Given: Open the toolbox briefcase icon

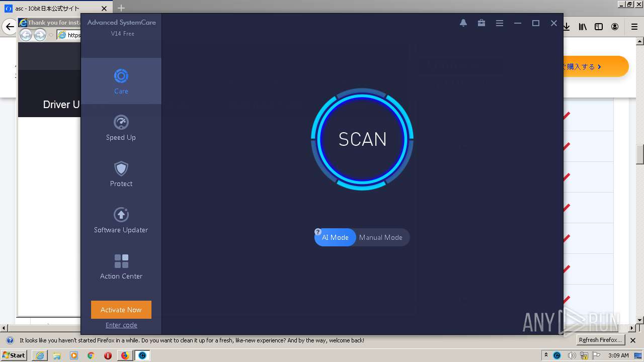Looking at the screenshot, I should [x=481, y=23].
